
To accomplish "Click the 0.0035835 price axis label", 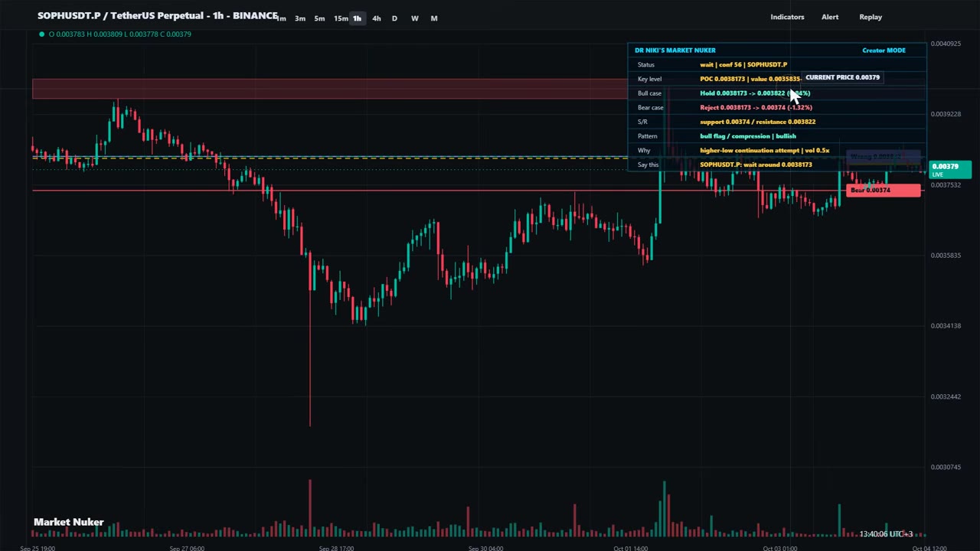I will 946,256.
